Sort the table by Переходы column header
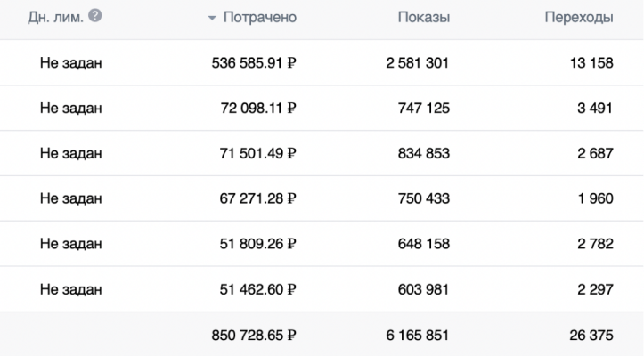644x356 pixels. pos(579,17)
